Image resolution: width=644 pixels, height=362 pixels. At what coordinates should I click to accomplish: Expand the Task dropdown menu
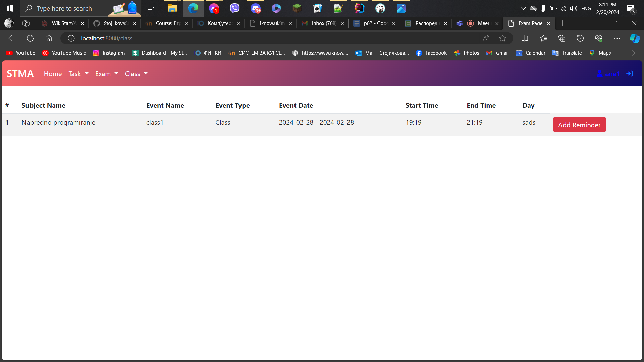(x=78, y=74)
